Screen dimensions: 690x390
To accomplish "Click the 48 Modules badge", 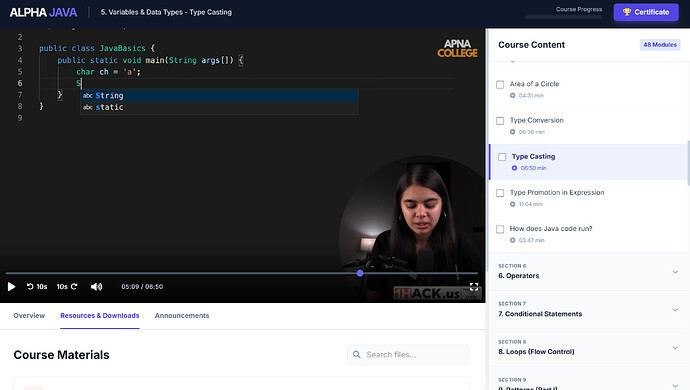I will pos(660,44).
